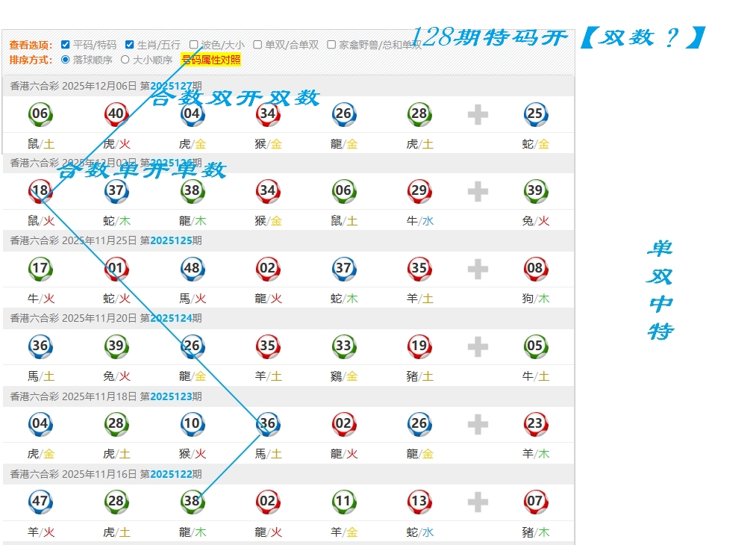Viewport: 756px width, 545px height.
Task: Toggle the 平码/特码 checkbox
Action: coord(66,45)
